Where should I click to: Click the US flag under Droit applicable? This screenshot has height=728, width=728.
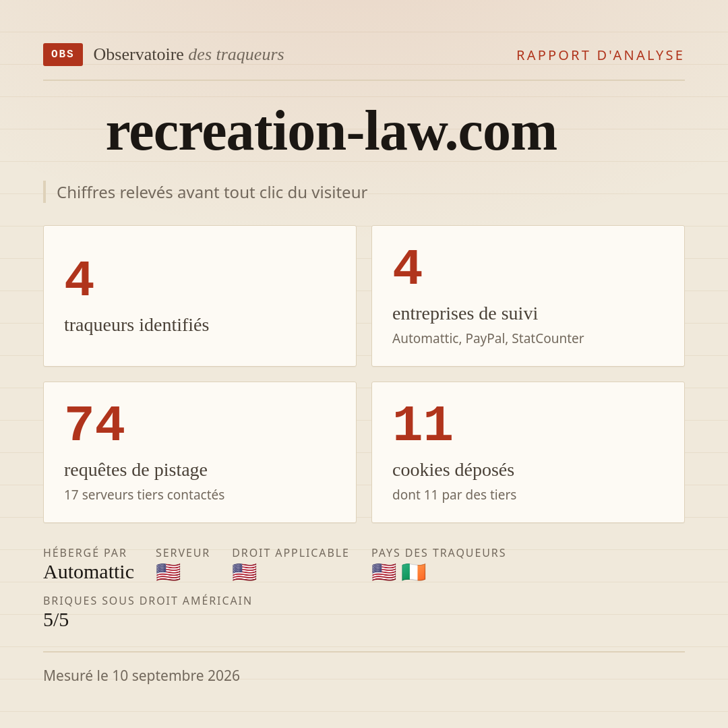244,572
